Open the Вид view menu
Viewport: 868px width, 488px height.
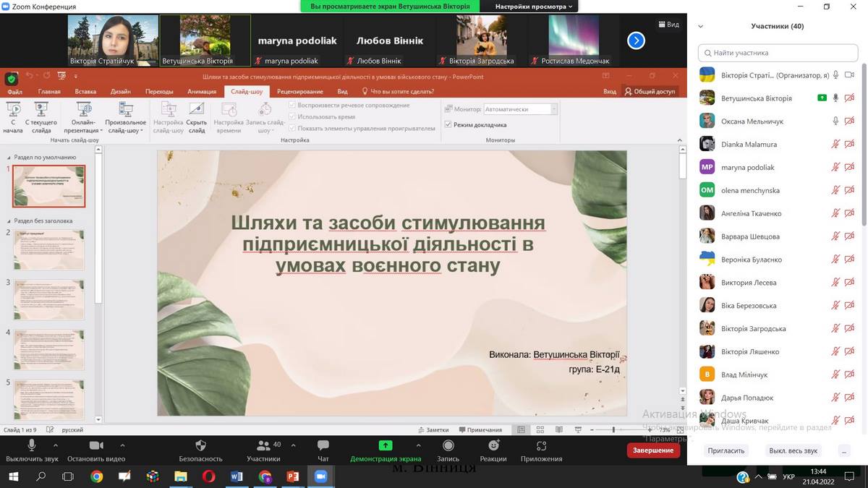668,25
